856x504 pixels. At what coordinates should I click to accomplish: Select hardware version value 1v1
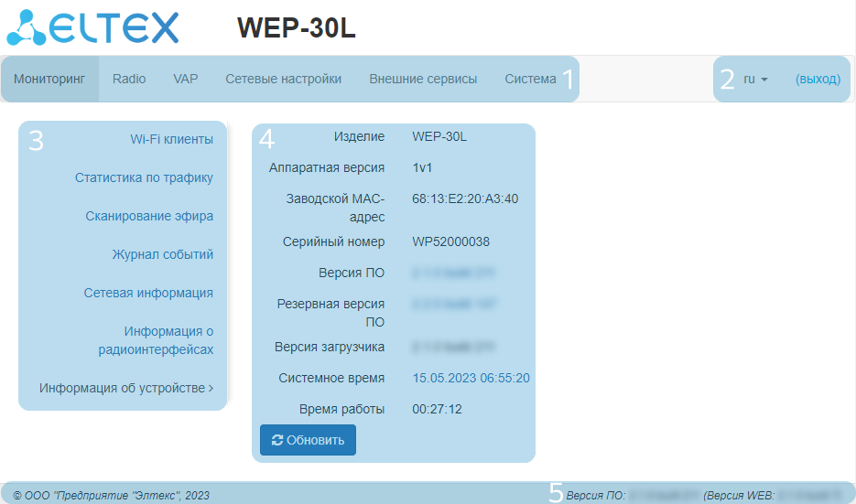(x=422, y=167)
